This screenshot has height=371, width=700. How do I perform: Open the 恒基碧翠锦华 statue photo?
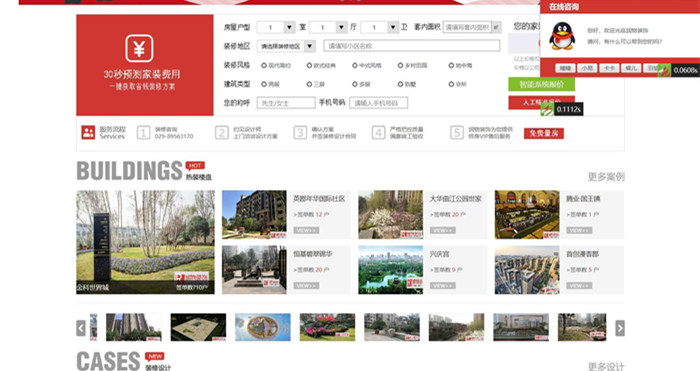click(x=254, y=270)
